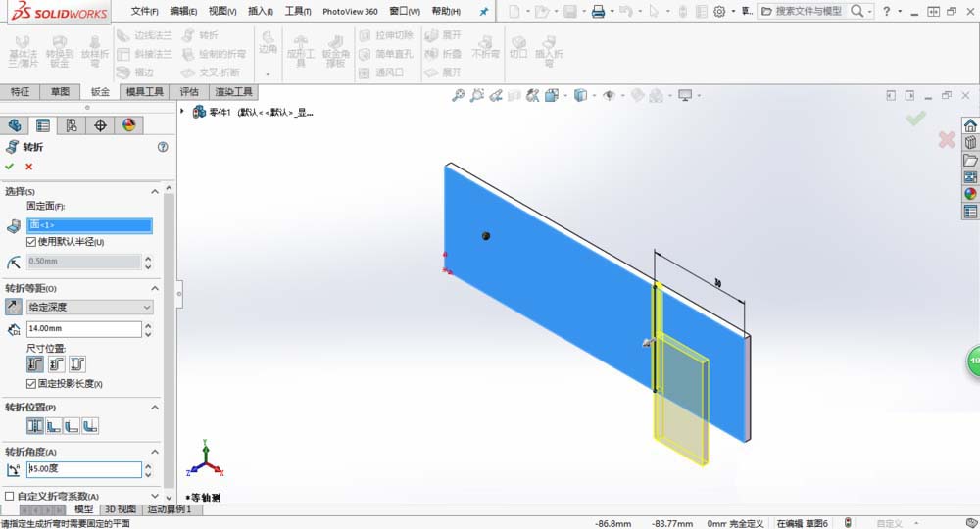The width and height of the screenshot is (980, 529).
Task: Confirm the 转折 jog with green checkmark
Action: pos(10,167)
